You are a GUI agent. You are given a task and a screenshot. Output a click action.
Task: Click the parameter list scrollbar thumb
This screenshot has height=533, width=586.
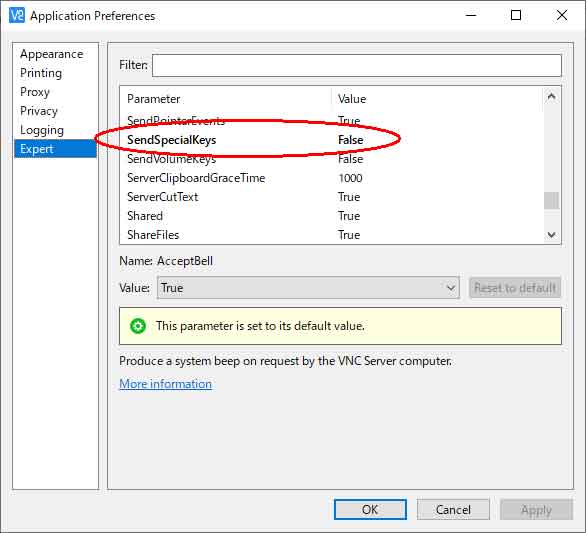pyautogui.click(x=551, y=201)
